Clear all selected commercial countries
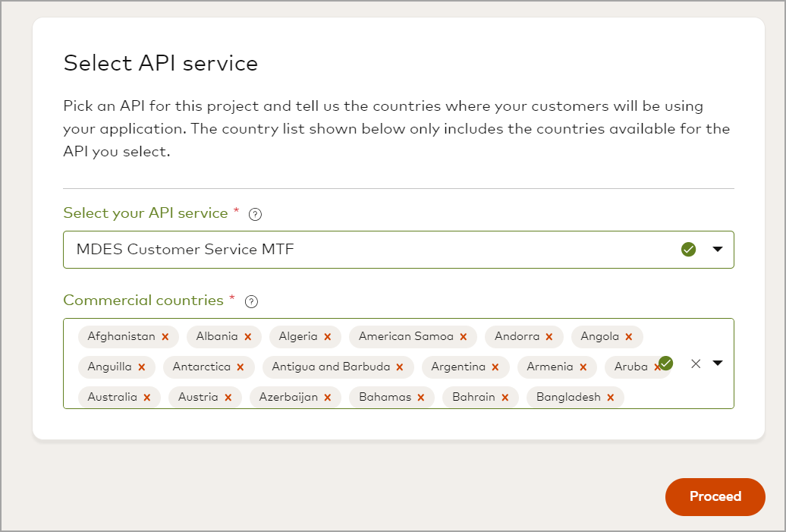The width and height of the screenshot is (786, 532). pyautogui.click(x=696, y=364)
